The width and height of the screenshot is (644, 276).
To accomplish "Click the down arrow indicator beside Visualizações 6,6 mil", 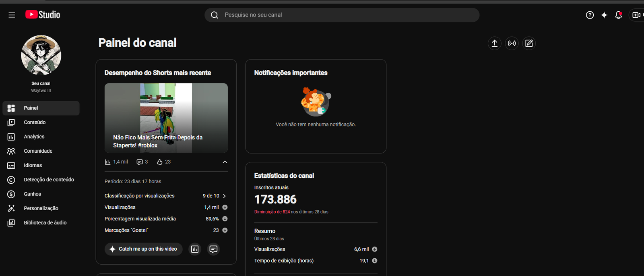I will pyautogui.click(x=375, y=249).
